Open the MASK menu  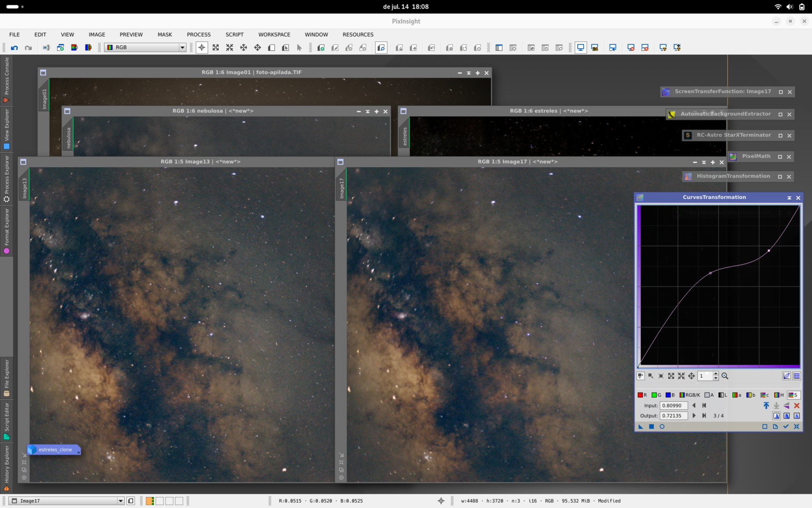pos(165,34)
